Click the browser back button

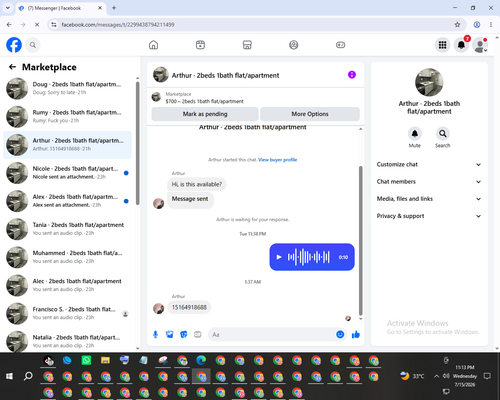(9, 25)
